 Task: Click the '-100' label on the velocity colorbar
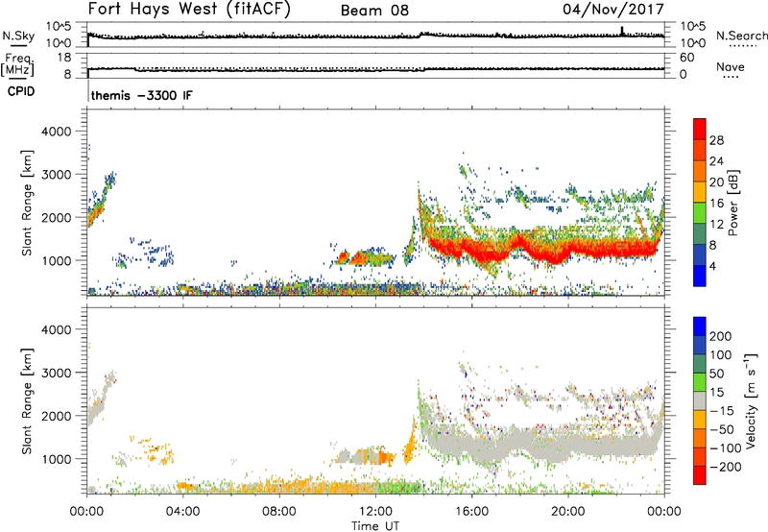coord(725,448)
